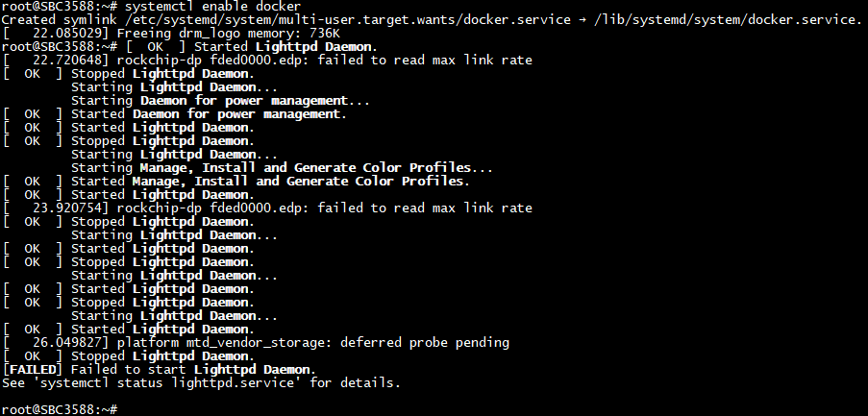Click the red-flagged [FAILED] status marker

click(33, 370)
